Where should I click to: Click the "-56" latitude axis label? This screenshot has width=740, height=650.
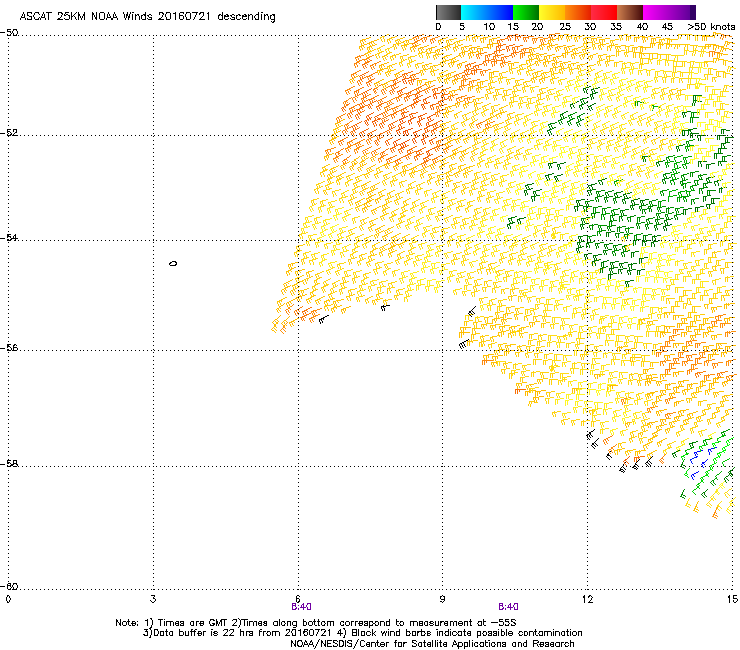click(x=10, y=347)
